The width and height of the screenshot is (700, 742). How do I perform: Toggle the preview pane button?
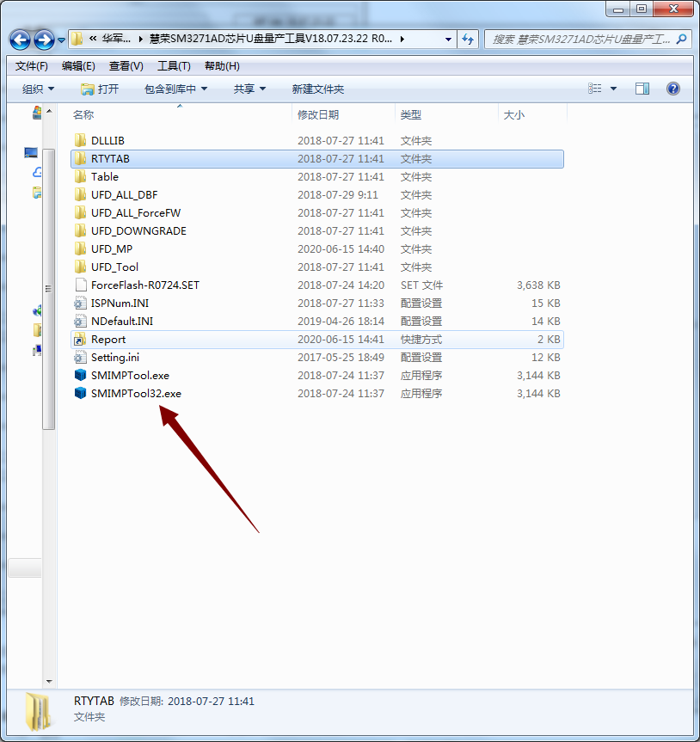[641, 88]
